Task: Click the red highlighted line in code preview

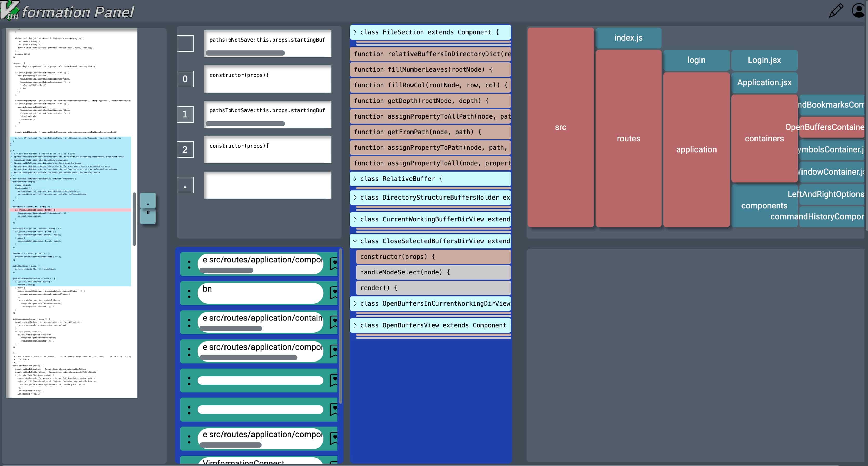Action: (x=70, y=210)
